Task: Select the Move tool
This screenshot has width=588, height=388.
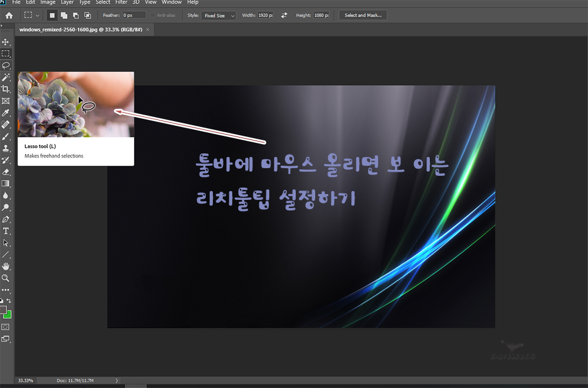Action: [x=6, y=42]
